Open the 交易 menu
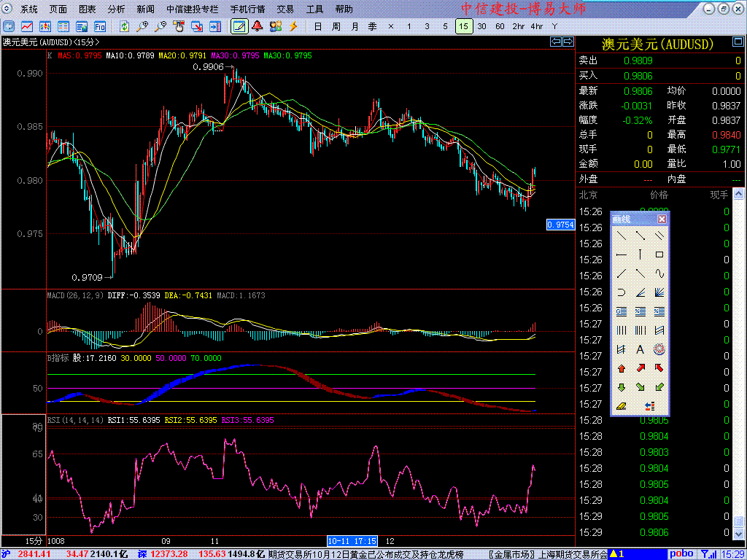 click(x=285, y=9)
